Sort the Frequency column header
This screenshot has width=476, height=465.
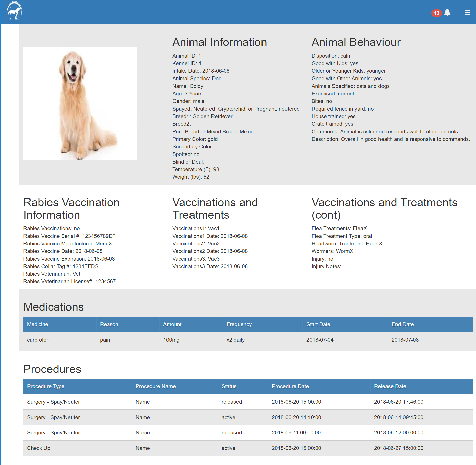(239, 324)
